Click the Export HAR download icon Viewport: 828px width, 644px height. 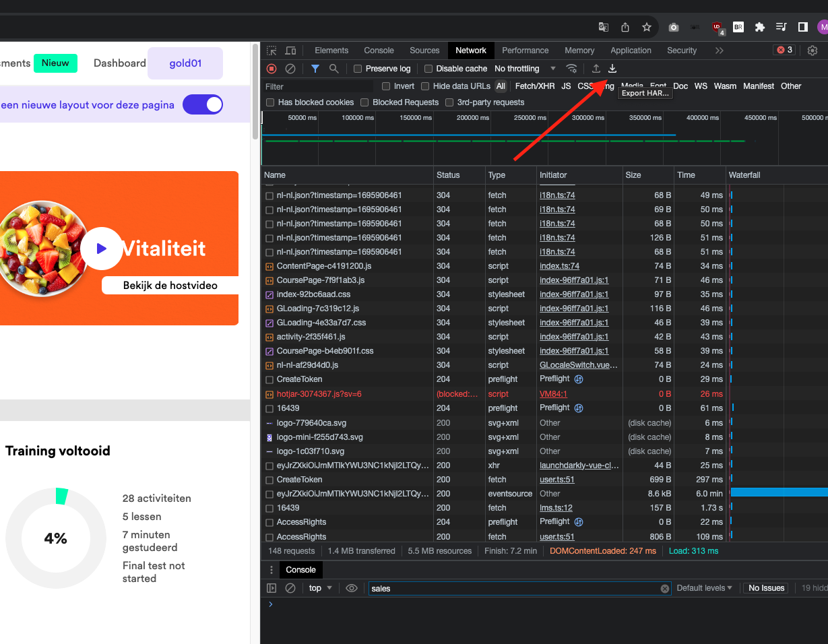point(612,69)
